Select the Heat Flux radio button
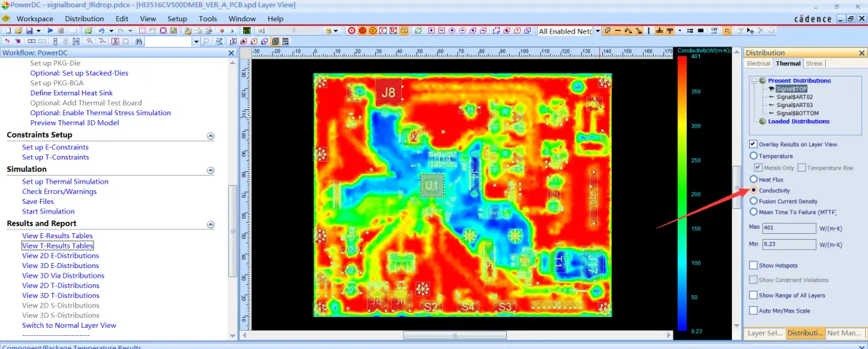868x349 pixels. click(x=754, y=179)
